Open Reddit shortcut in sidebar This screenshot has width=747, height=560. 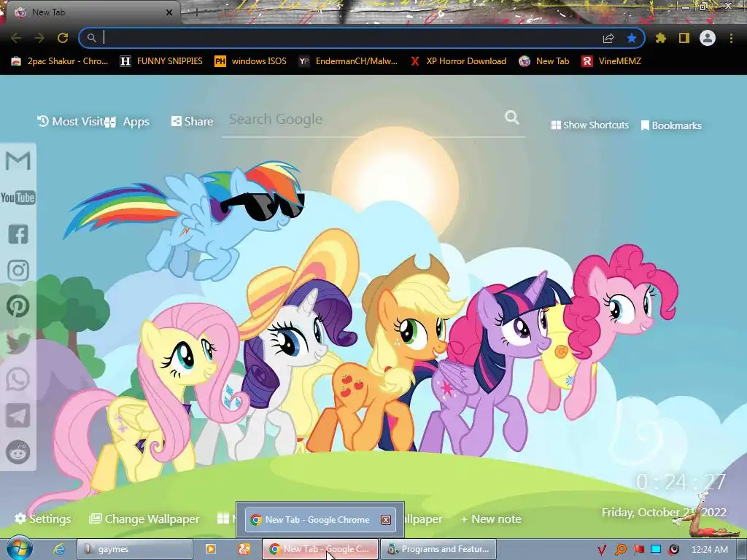[x=18, y=452]
